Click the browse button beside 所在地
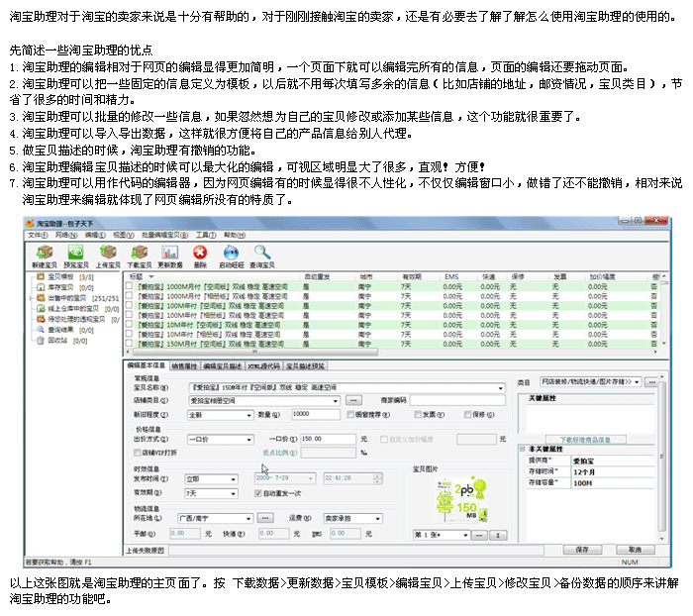 pyautogui.click(x=265, y=518)
